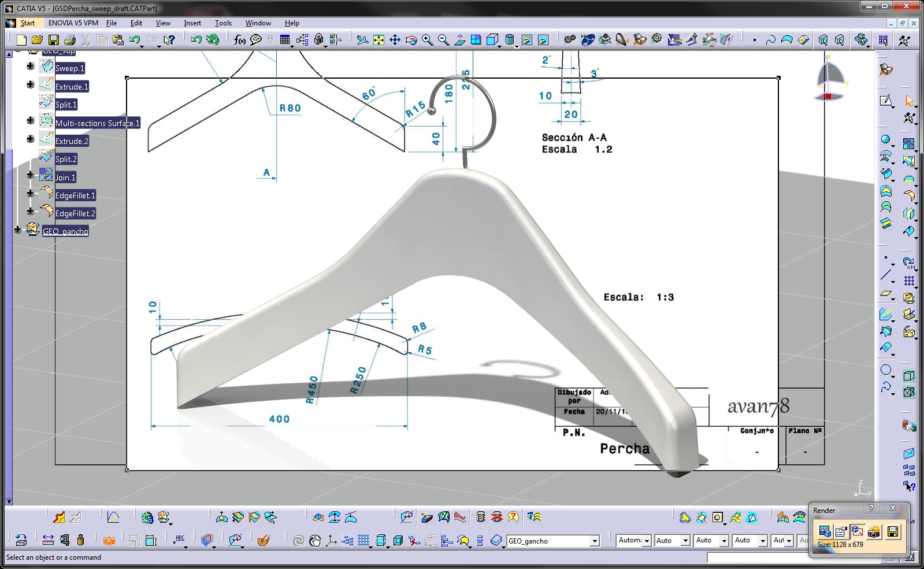Click the New document icon
This screenshot has height=569, width=924.
click(21, 40)
